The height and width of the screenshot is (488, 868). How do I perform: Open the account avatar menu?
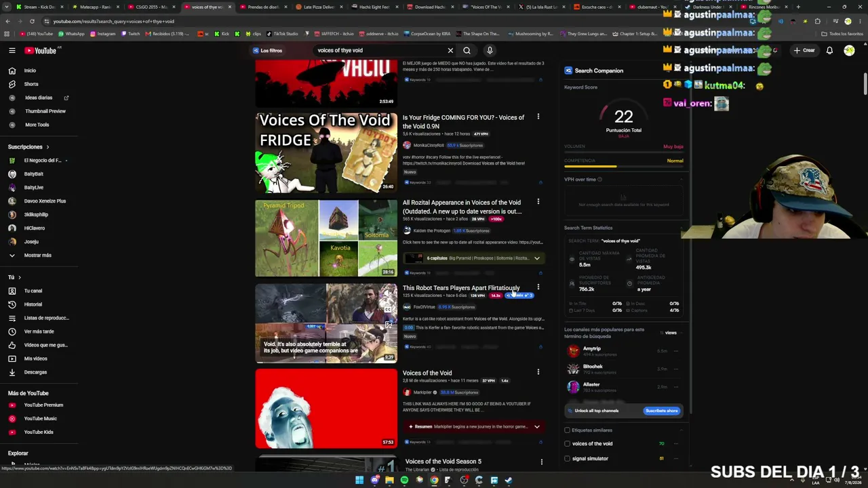pos(849,50)
